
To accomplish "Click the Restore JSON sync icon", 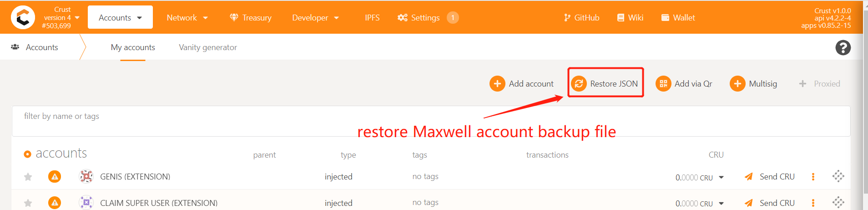I will [x=579, y=83].
